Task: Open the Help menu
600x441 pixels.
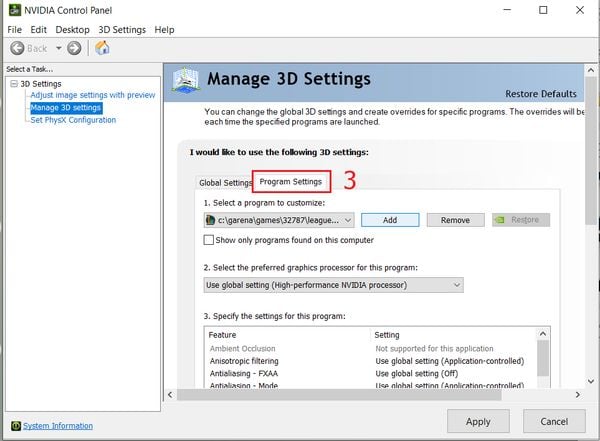Action: [x=164, y=29]
